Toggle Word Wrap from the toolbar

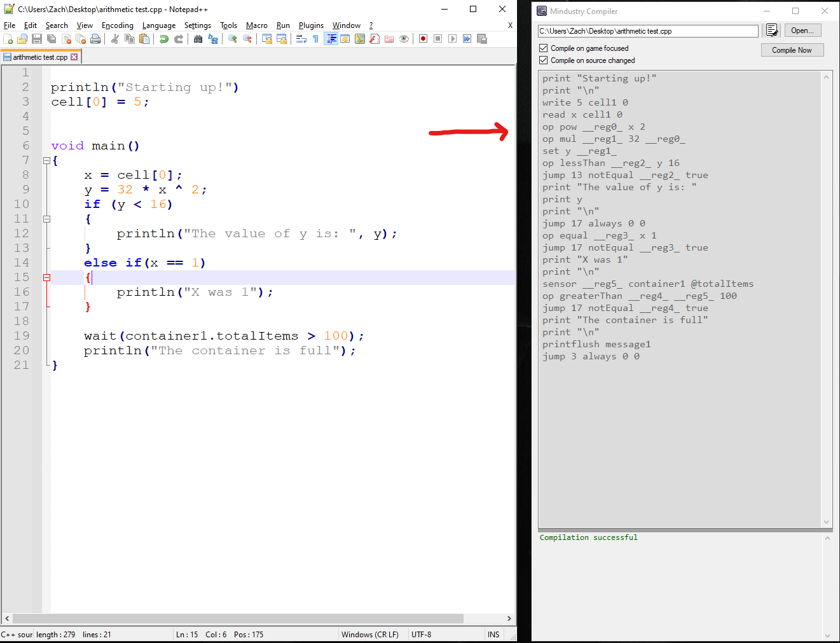pos(300,39)
